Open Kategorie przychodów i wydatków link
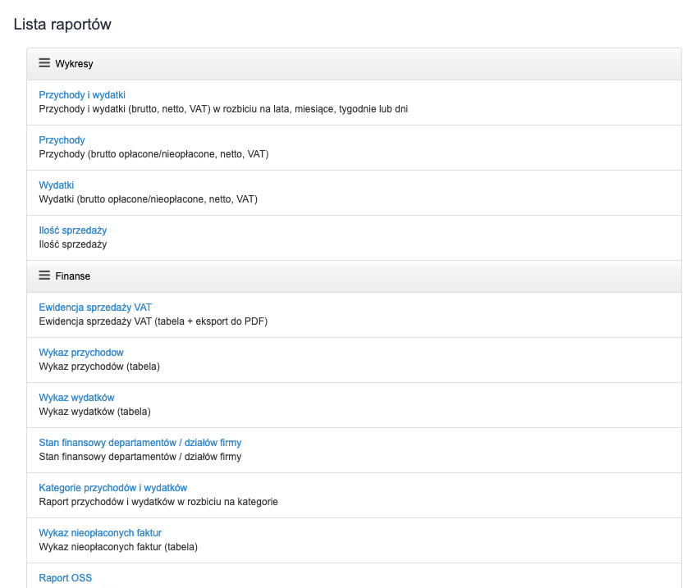This screenshot has width=700, height=588. [113, 488]
